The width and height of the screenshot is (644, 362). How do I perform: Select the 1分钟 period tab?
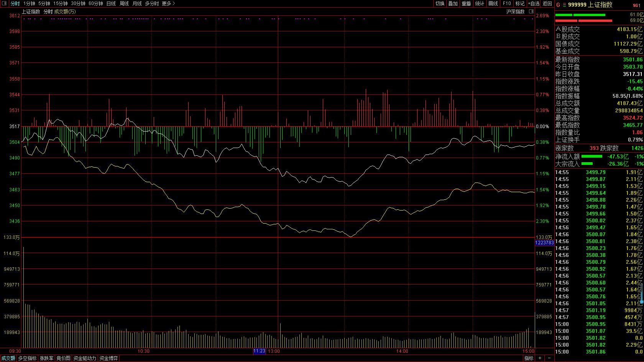tap(29, 3)
